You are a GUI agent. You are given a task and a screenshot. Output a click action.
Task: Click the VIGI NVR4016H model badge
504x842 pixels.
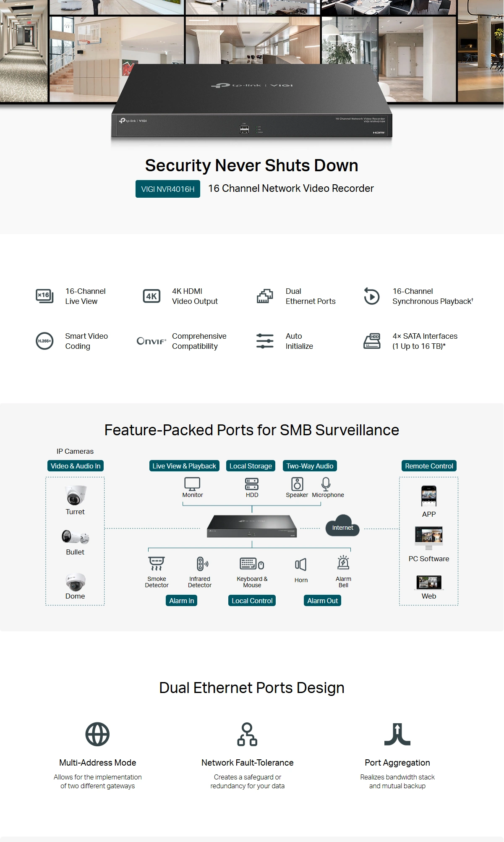(x=168, y=189)
